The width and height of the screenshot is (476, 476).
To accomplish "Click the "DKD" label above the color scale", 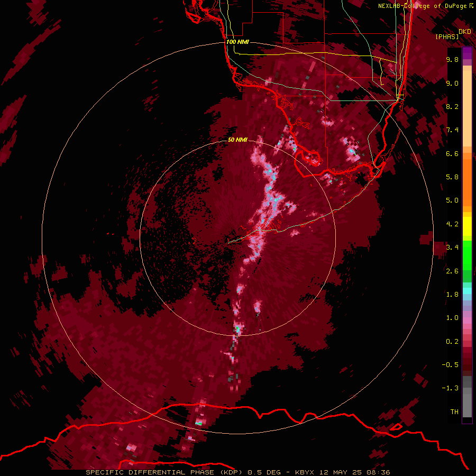I will click(x=465, y=32).
